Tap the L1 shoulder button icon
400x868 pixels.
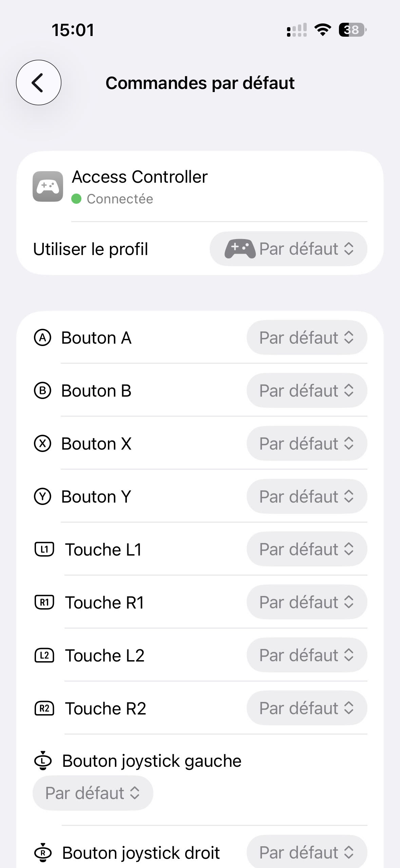click(x=44, y=549)
